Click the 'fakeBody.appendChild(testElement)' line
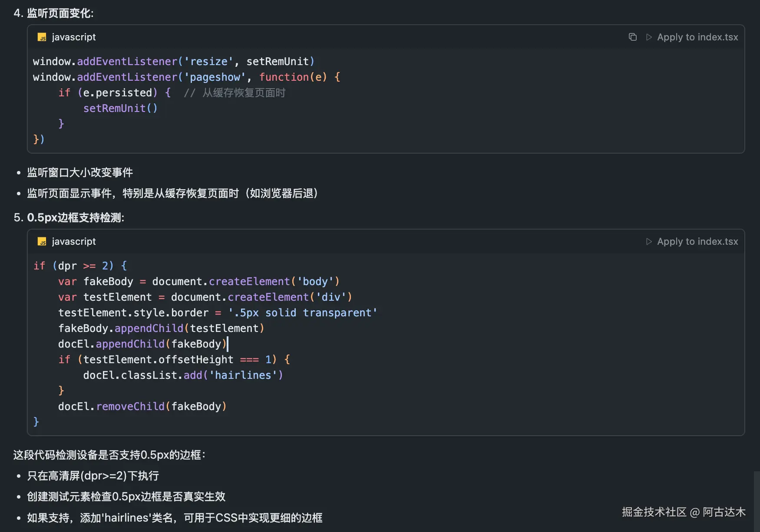Image resolution: width=760 pixels, height=532 pixels. (161, 328)
